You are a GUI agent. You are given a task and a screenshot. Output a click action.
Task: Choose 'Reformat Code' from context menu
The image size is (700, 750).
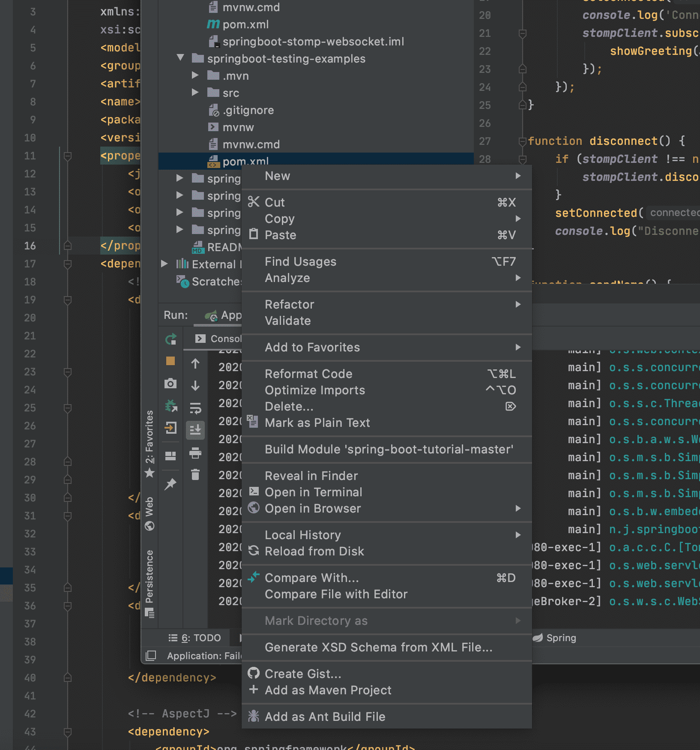click(308, 374)
